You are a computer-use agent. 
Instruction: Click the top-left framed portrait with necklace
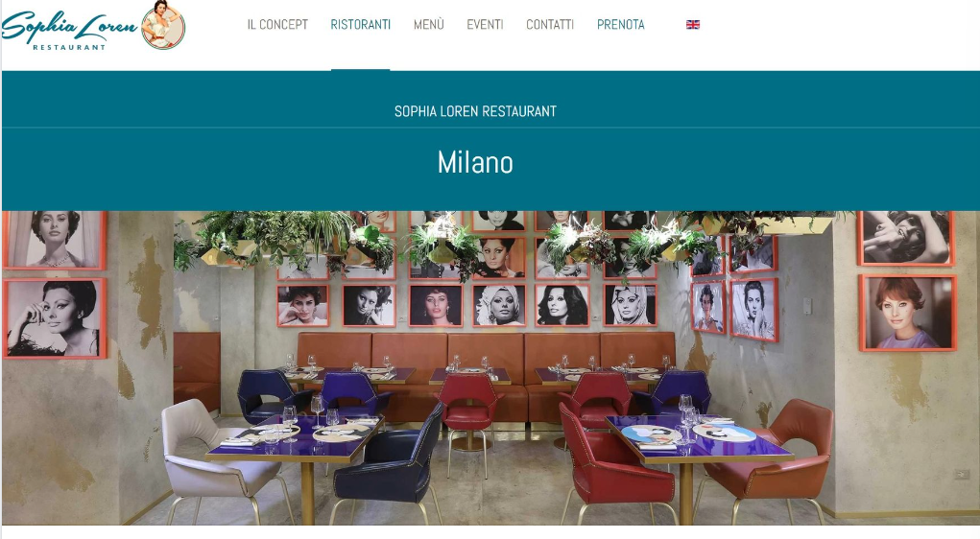coord(55,241)
